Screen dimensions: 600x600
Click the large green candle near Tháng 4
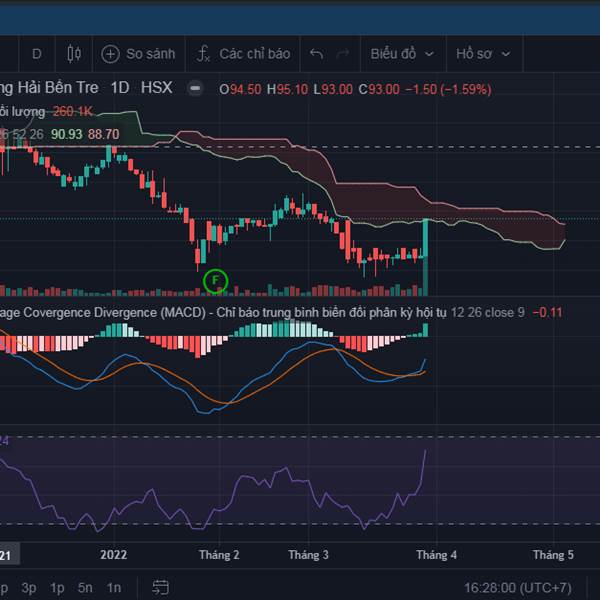click(x=426, y=255)
